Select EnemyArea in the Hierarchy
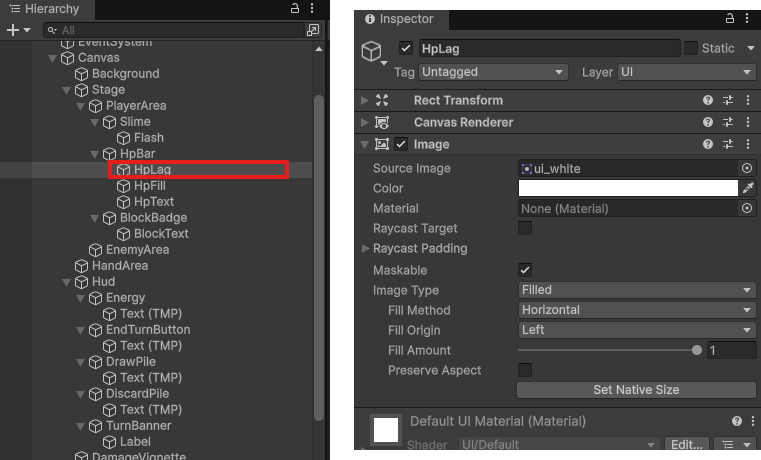This screenshot has width=761, height=460. coord(137,250)
